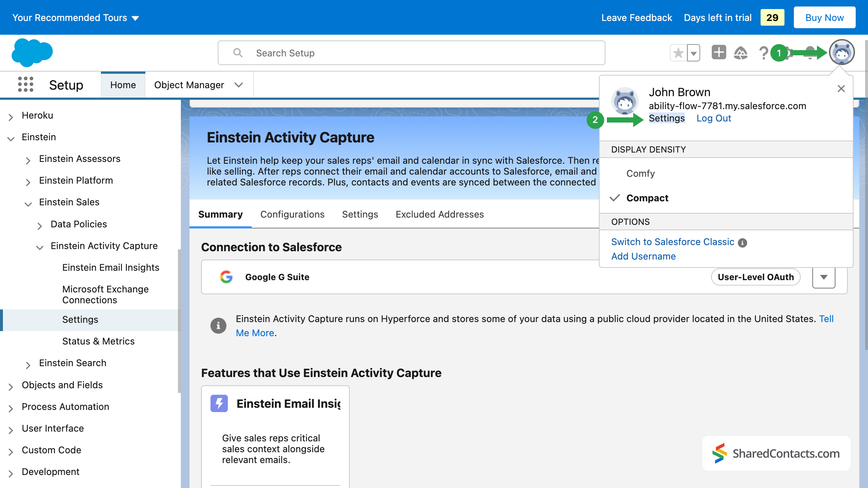Click the favorites star icon
The height and width of the screenshot is (488, 868).
[678, 53]
